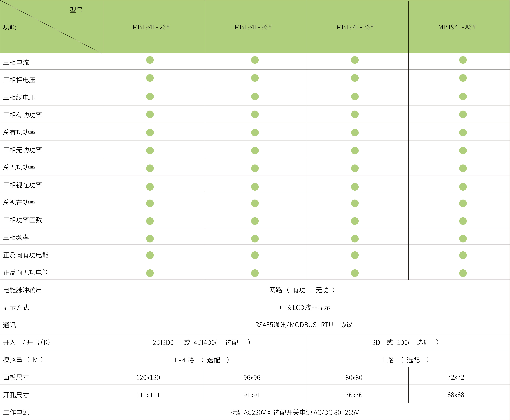The height and width of the screenshot is (420, 510).
Task: Click the 总无功功率 row label
Action: tap(19, 167)
